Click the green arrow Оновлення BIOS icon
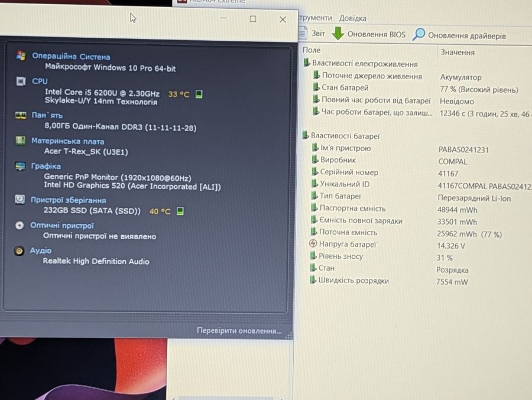The height and width of the screenshot is (400, 532). tap(338, 33)
